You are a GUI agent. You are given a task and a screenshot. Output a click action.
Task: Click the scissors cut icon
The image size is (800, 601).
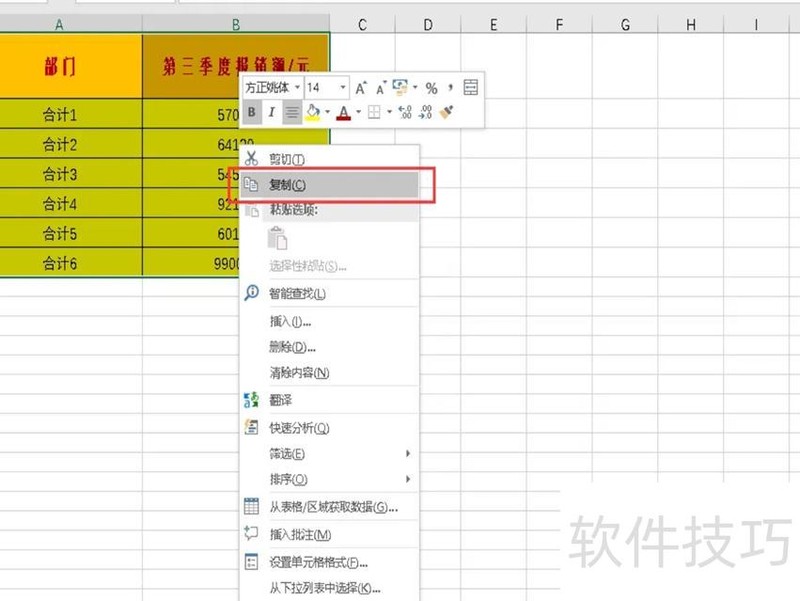(x=251, y=159)
